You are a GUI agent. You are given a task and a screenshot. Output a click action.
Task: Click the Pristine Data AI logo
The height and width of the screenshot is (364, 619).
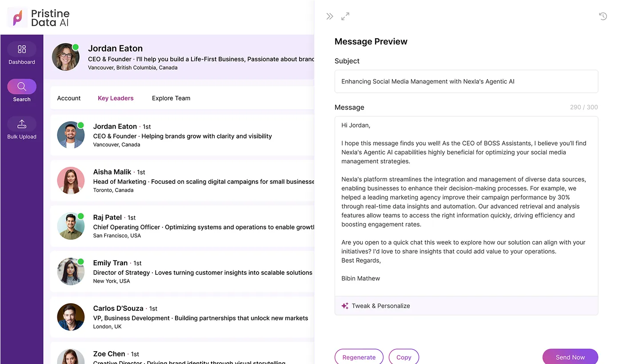point(39,18)
